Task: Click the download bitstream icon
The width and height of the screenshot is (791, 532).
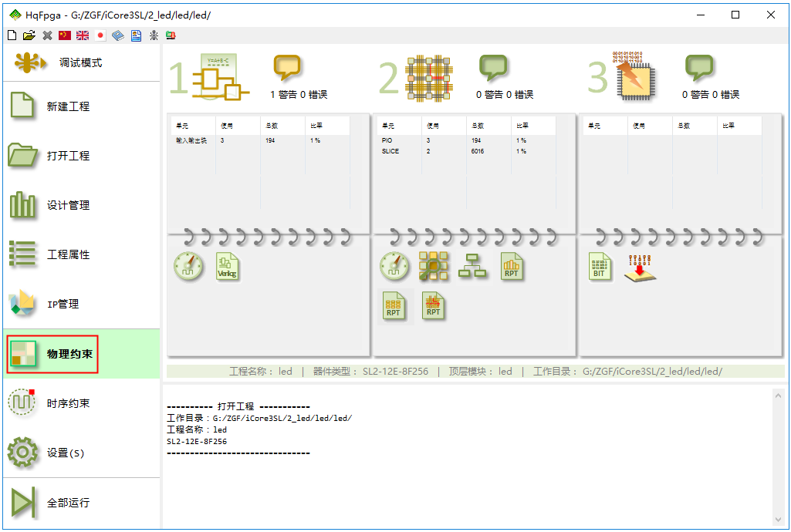Action: (640, 267)
